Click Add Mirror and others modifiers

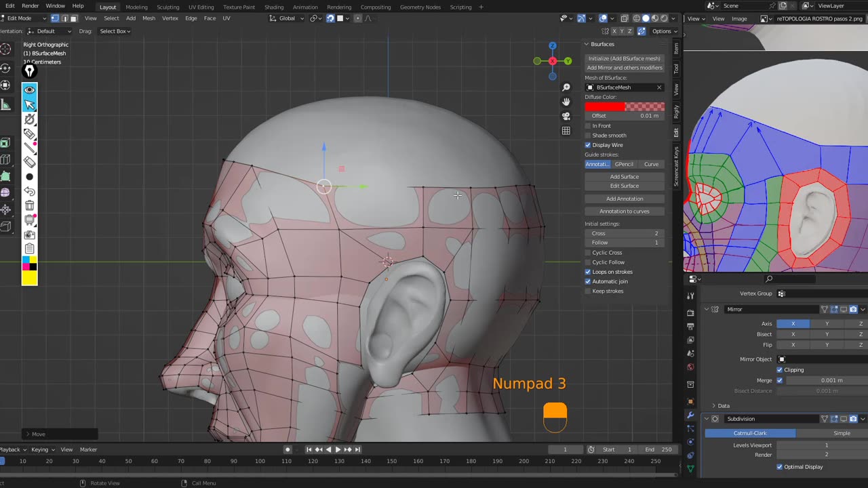625,68
